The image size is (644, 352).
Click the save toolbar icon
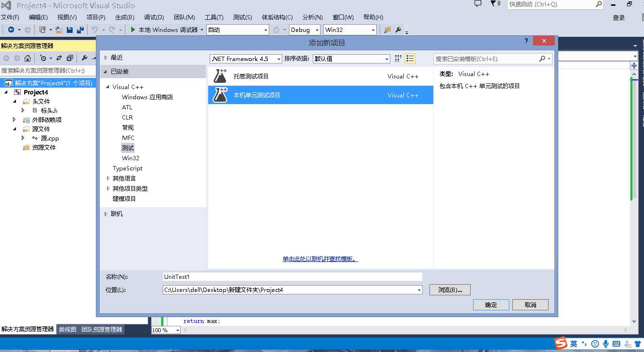(x=70, y=30)
